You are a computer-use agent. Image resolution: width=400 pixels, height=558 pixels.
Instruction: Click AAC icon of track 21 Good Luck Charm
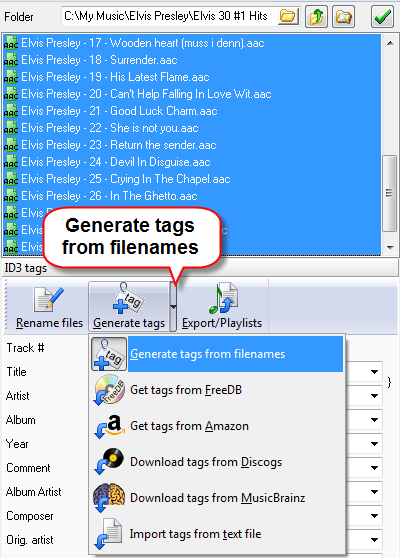click(11, 111)
